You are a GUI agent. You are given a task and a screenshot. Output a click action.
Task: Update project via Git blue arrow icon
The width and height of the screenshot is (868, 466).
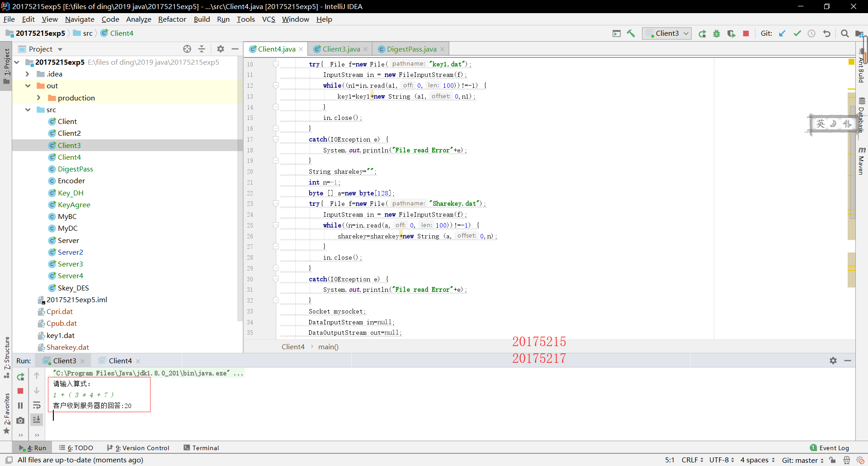pos(783,33)
